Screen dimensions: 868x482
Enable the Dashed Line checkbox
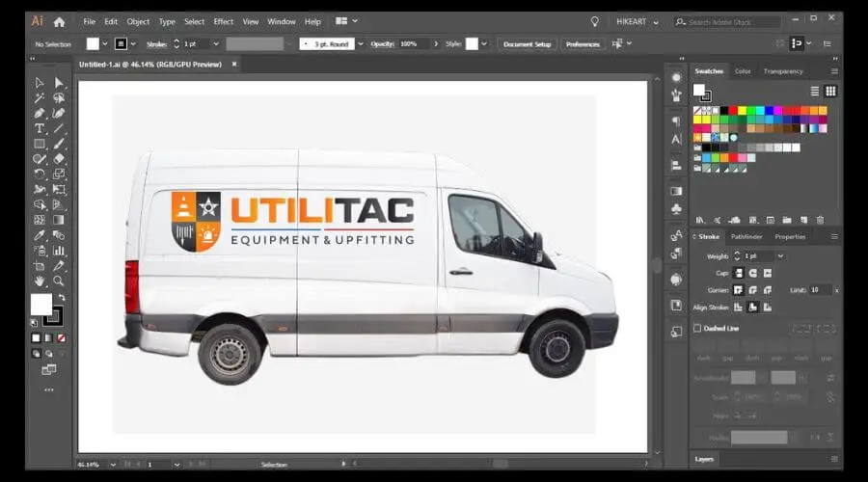pos(697,328)
